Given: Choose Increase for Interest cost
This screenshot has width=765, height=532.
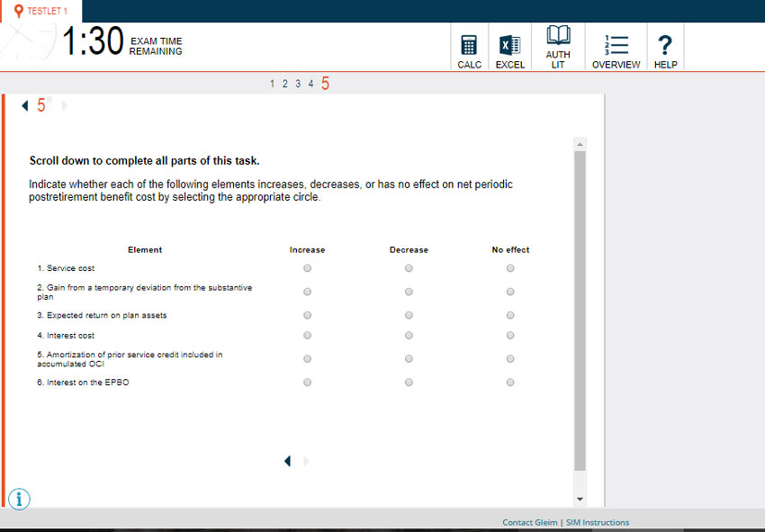Looking at the screenshot, I should (307, 336).
